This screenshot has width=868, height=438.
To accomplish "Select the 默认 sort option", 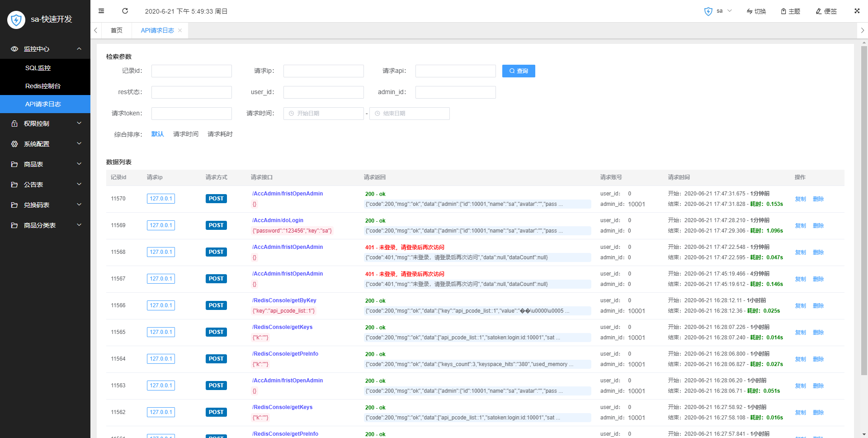I will click(157, 134).
